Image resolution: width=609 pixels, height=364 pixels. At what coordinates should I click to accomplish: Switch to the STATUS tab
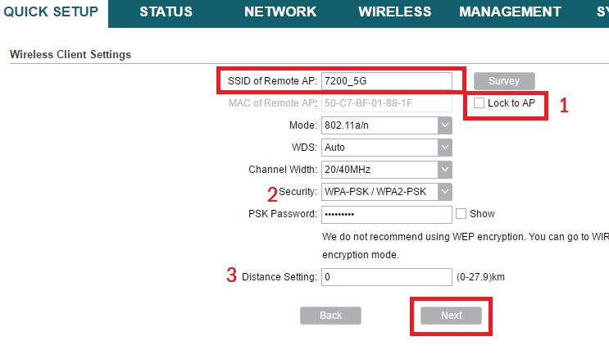[x=166, y=12]
